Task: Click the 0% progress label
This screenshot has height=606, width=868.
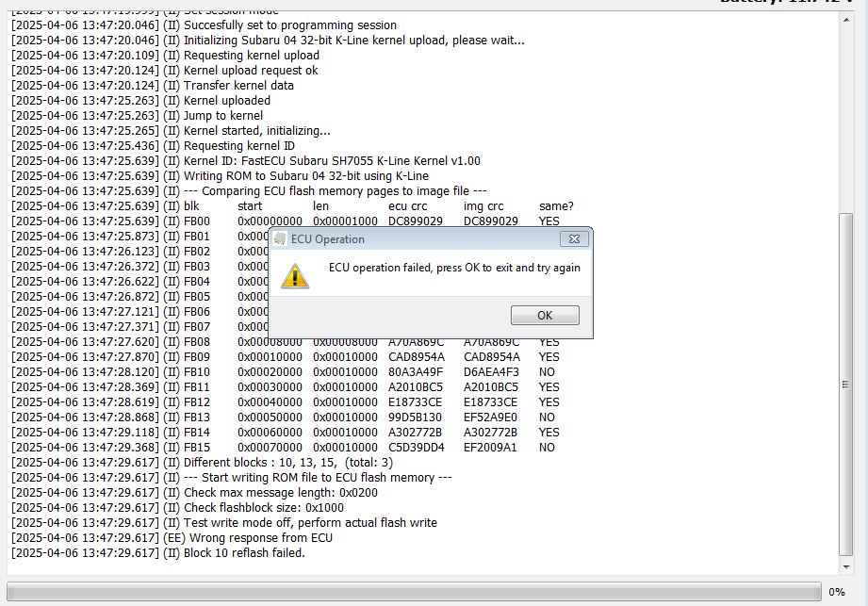Action: 836,592
